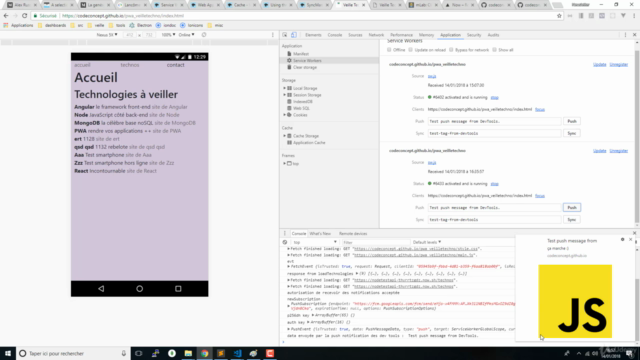Expand the Cache Storage tree node

coord(284,136)
